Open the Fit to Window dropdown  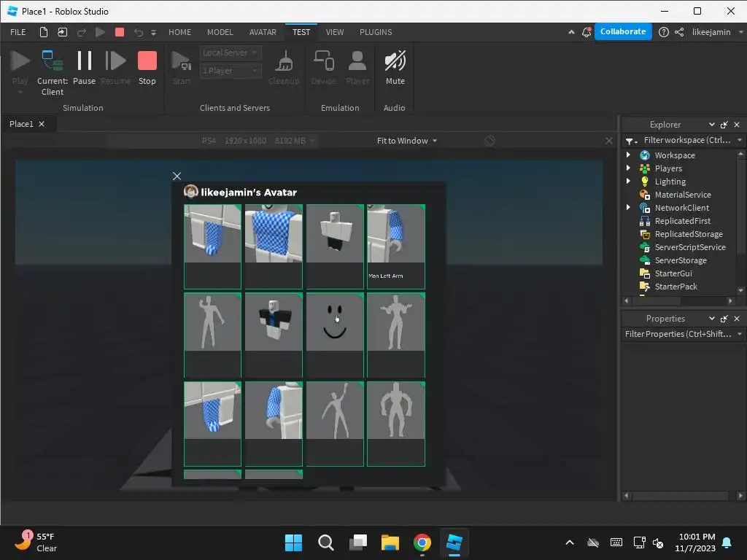pyautogui.click(x=407, y=141)
